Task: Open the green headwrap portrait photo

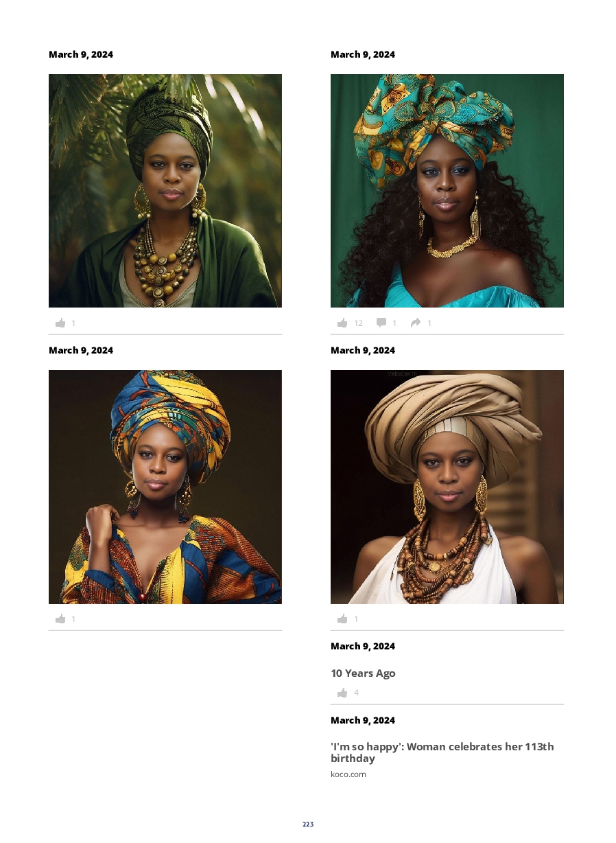Action: point(165,191)
